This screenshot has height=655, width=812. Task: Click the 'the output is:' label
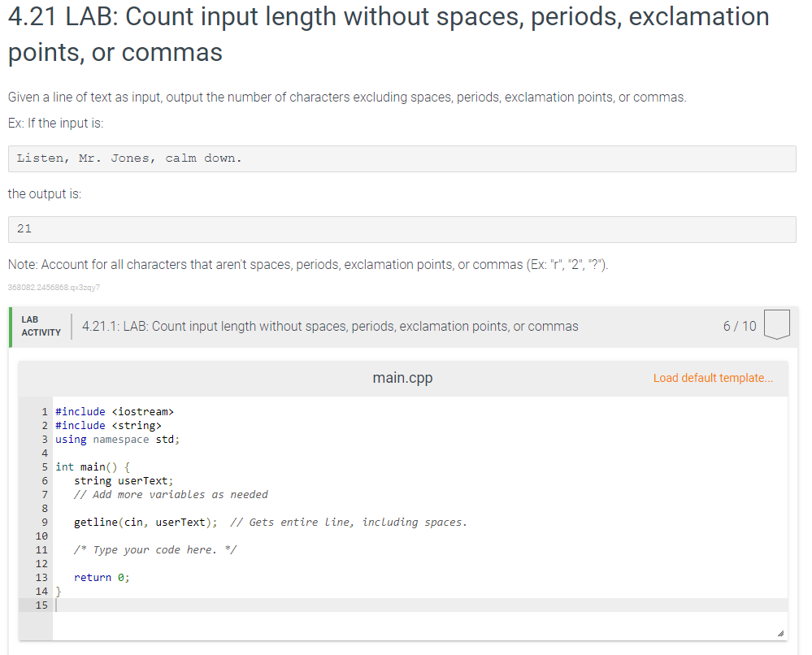(x=45, y=194)
